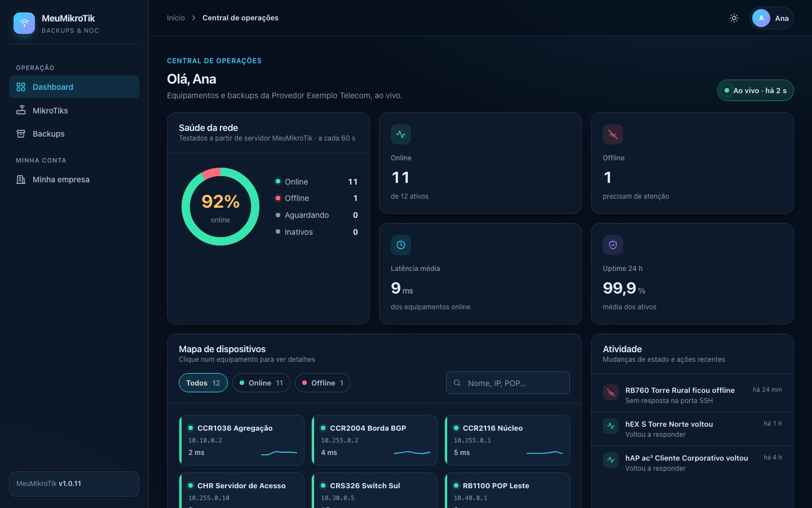The width and height of the screenshot is (812, 508).
Task: Open the CCR2116 Núcleo device card
Action: [x=507, y=440]
